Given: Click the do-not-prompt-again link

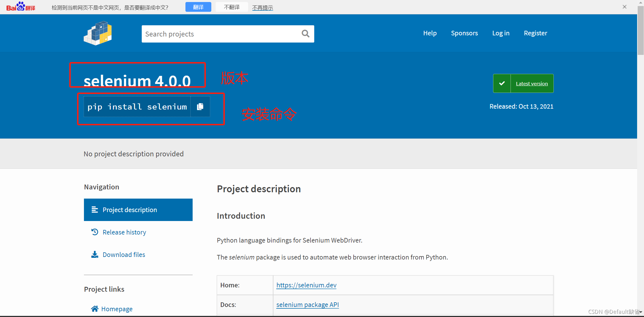Looking at the screenshot, I should pyautogui.click(x=262, y=8).
